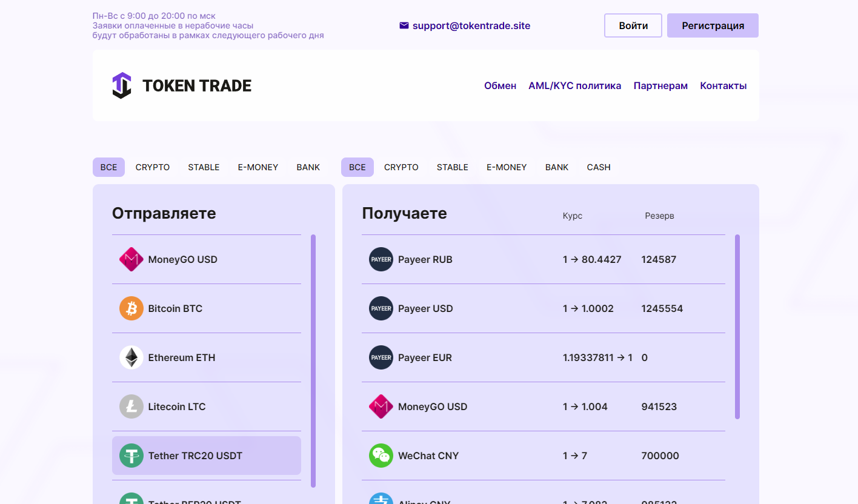Choose WeChat CNY to receive
Image resolution: width=858 pixels, height=504 pixels.
[x=544, y=456]
